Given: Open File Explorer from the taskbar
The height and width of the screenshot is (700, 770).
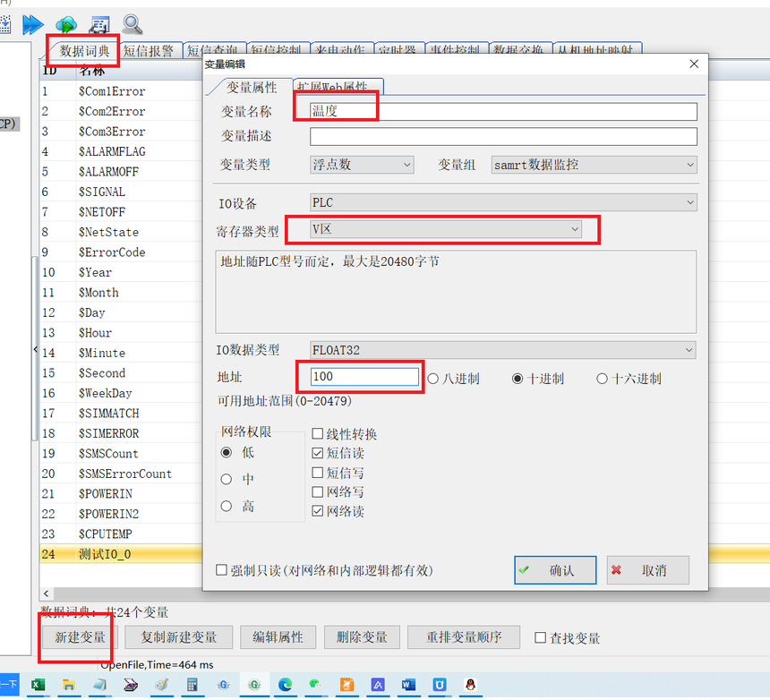Looking at the screenshot, I should tap(69, 684).
